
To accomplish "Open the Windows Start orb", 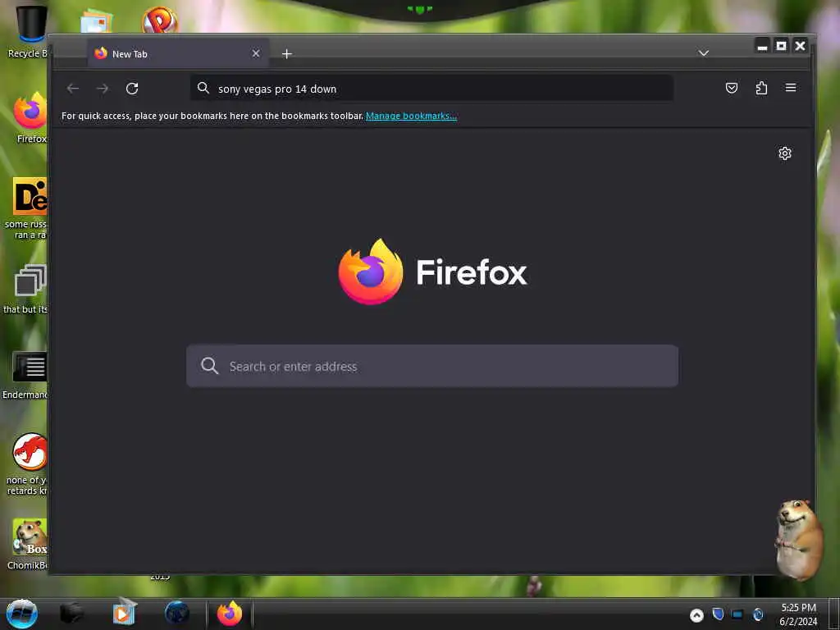I will click(22, 614).
